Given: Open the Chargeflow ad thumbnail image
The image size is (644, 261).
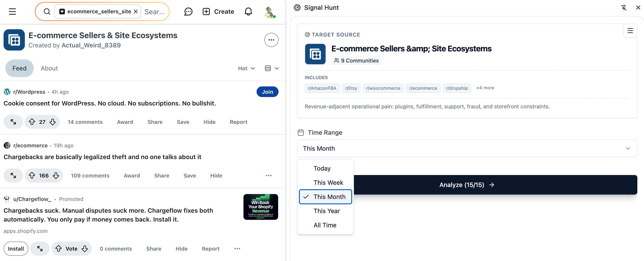Looking at the screenshot, I should click(x=261, y=207).
